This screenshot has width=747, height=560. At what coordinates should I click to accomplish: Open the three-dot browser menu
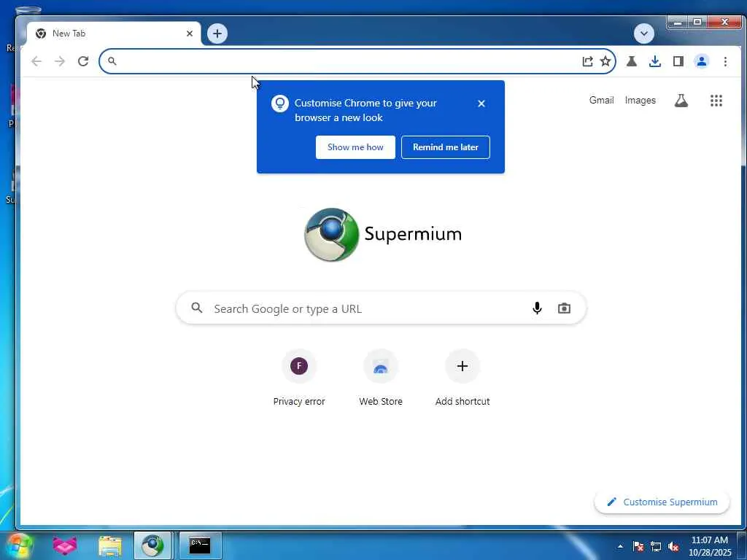[x=725, y=61]
